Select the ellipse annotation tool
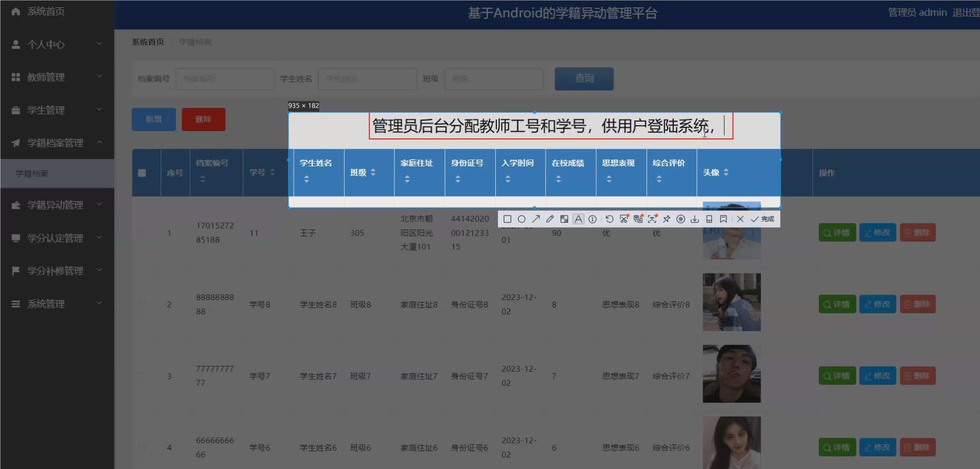Viewport: 980px width, 469px height. tap(522, 219)
